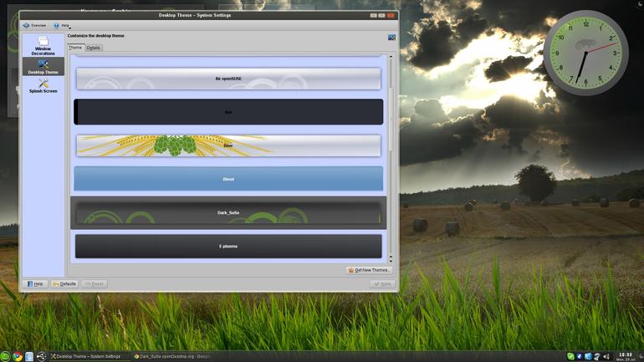Click the theme list scrollbar up arrow

pos(391,57)
